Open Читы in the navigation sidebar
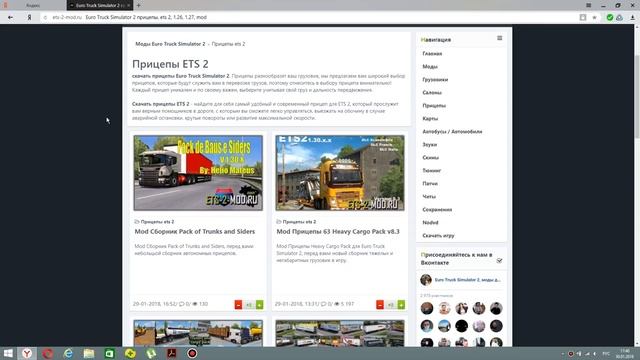This screenshot has width=640, height=360. click(429, 197)
